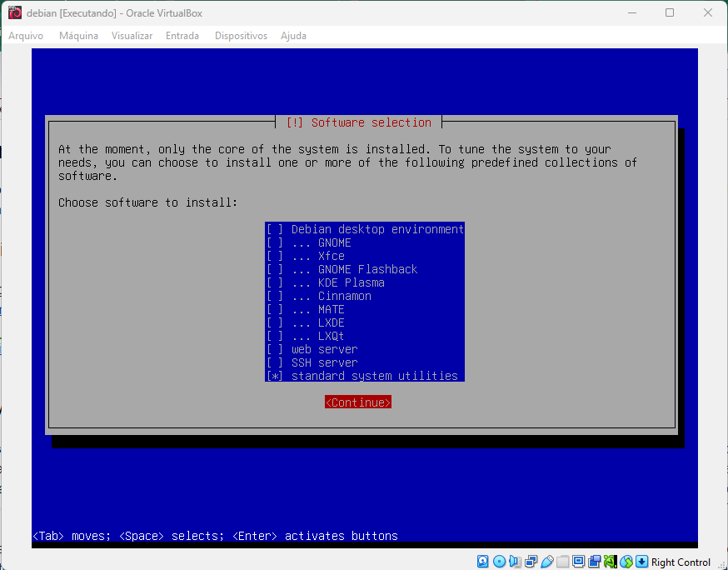Tick the MATE checkbox

click(x=274, y=309)
